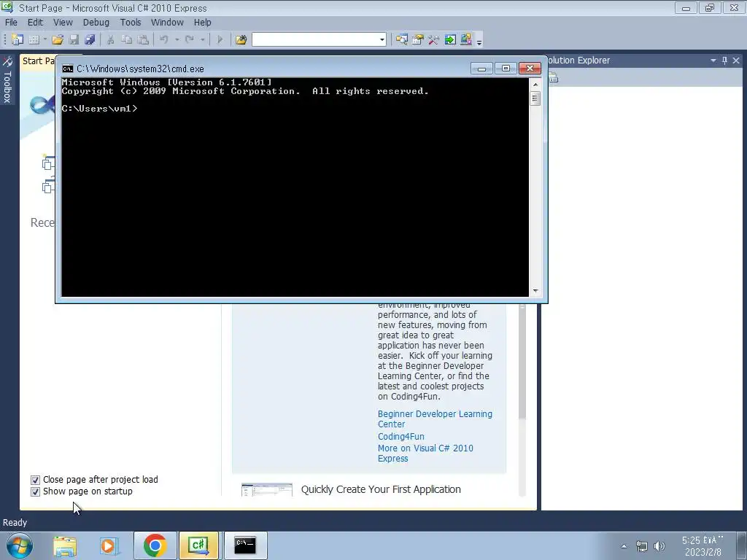Open Windows Media Player from the taskbar
The width and height of the screenshot is (747, 560).
point(109,545)
